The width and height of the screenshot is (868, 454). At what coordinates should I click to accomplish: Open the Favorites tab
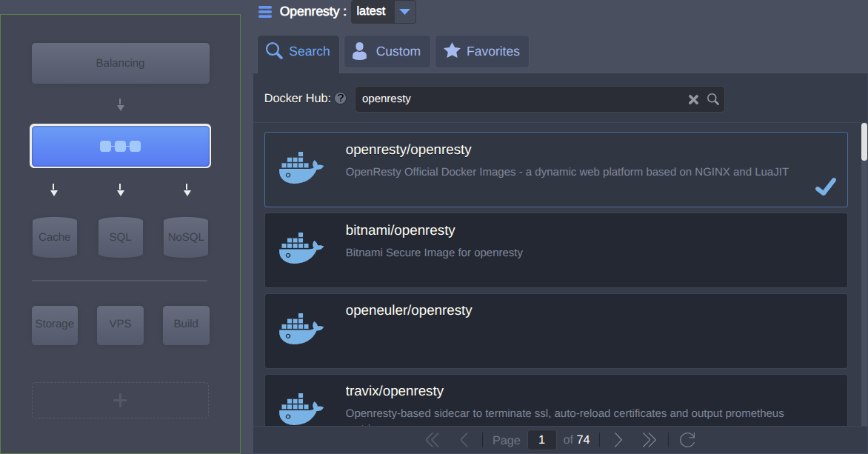tap(481, 51)
